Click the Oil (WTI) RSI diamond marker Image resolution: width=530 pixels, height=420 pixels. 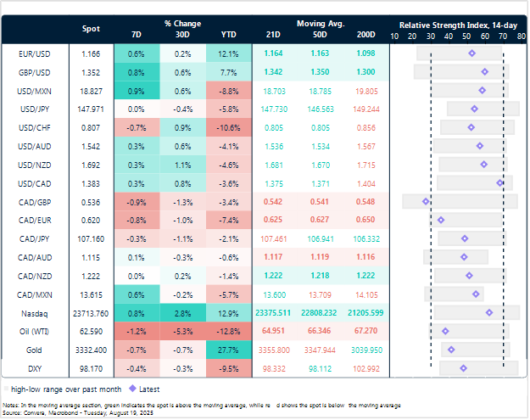click(x=445, y=331)
